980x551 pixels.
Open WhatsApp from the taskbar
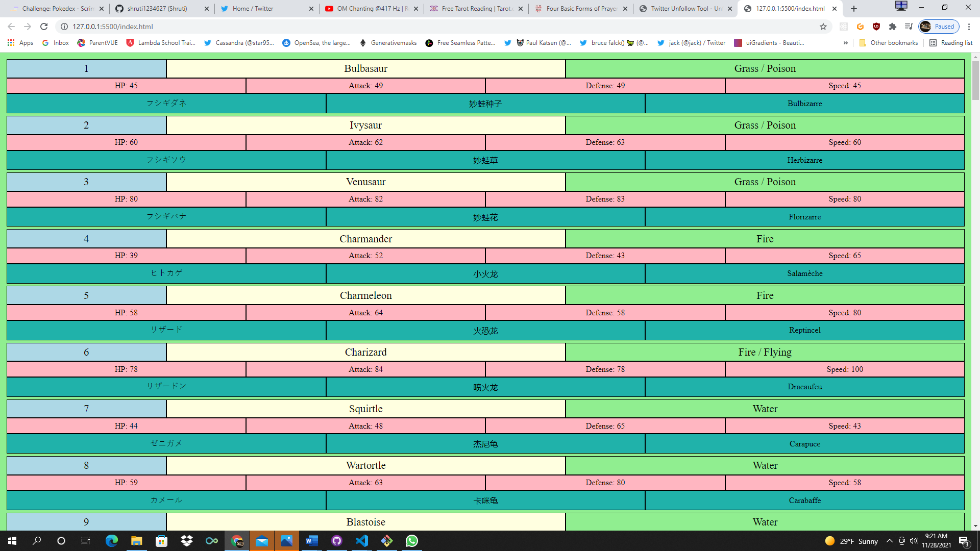pyautogui.click(x=411, y=541)
